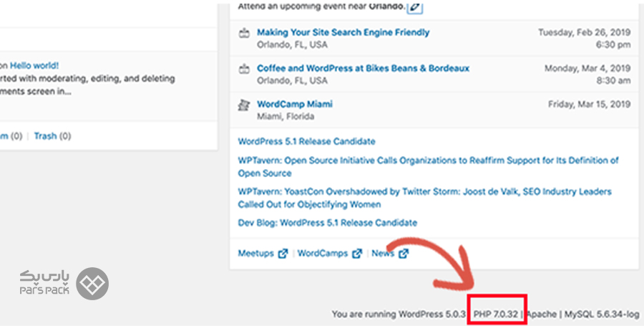Click You are running WordPress 5.0.3 text
This screenshot has width=644, height=326.
[x=399, y=315]
